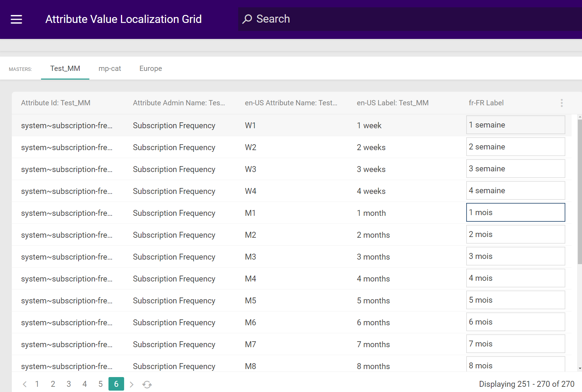The width and height of the screenshot is (582, 392).
Task: Select the W3 attribute name cell
Action: point(250,169)
